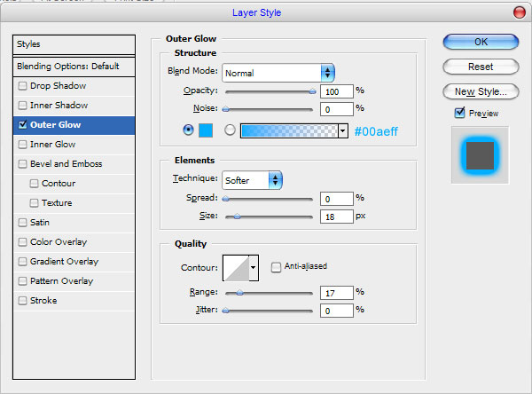Close the Layer Style dialog with red button
Viewport: 532px width, 394px height.
[519, 12]
